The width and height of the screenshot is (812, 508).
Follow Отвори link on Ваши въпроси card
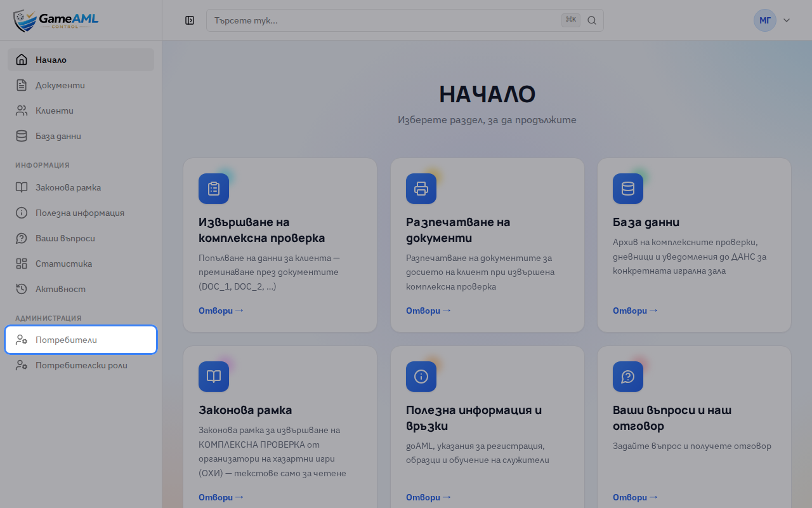(x=635, y=497)
